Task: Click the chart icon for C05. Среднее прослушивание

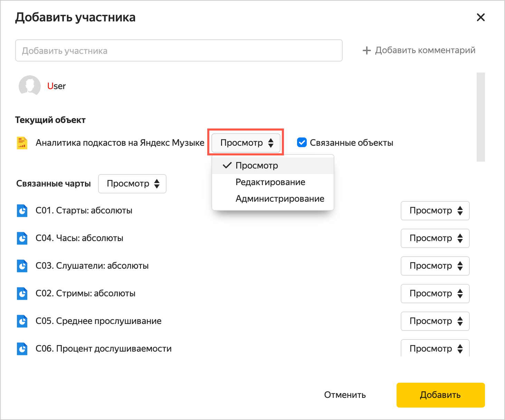Action: [x=22, y=321]
